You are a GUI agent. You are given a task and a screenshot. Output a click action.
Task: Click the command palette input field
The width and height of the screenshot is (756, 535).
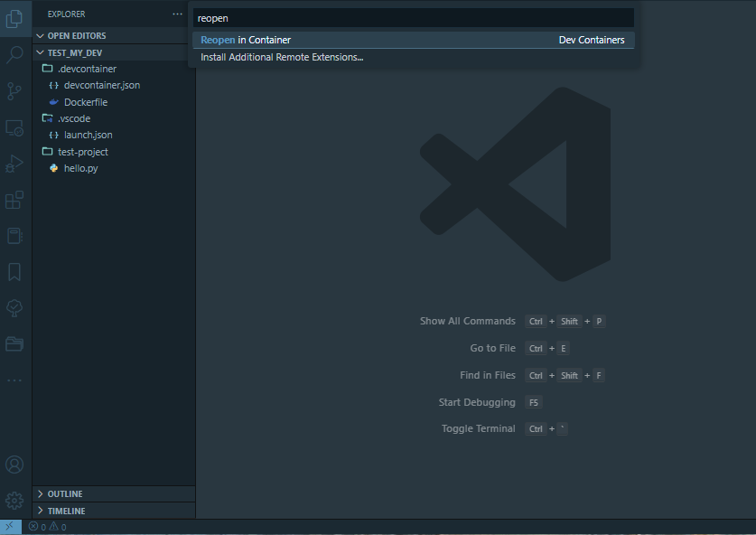click(x=413, y=18)
